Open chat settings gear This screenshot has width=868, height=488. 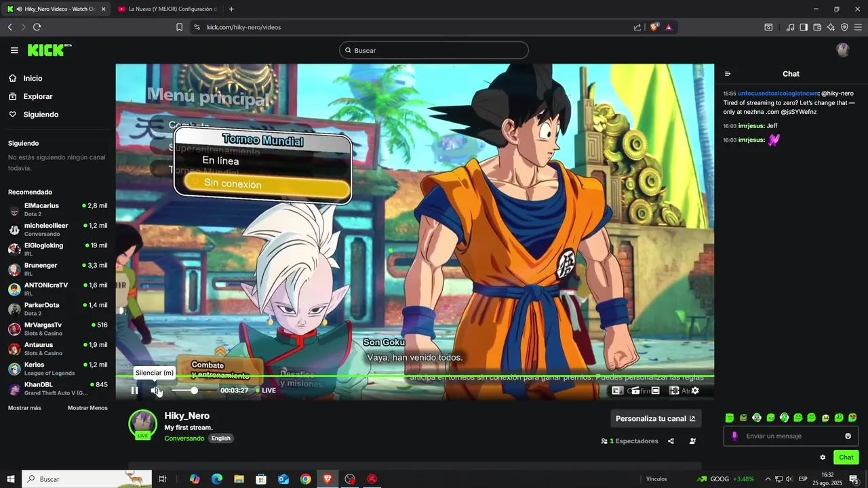823,457
